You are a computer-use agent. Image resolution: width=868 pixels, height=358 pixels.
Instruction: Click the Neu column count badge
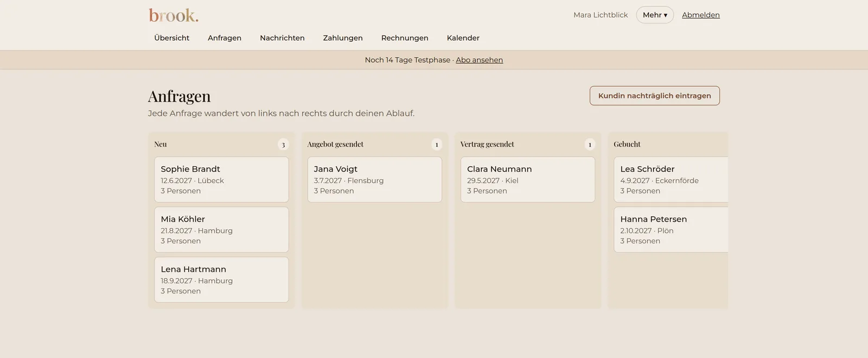coord(283,145)
